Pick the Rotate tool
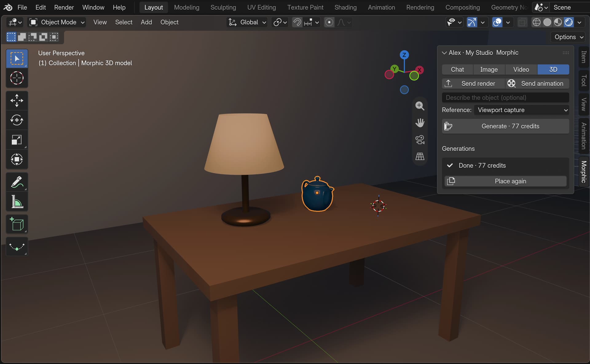Screen dimensions: 590x364 (17, 120)
